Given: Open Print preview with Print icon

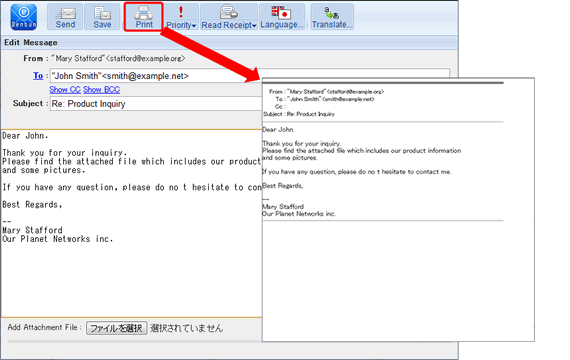Looking at the screenshot, I should click(x=144, y=17).
